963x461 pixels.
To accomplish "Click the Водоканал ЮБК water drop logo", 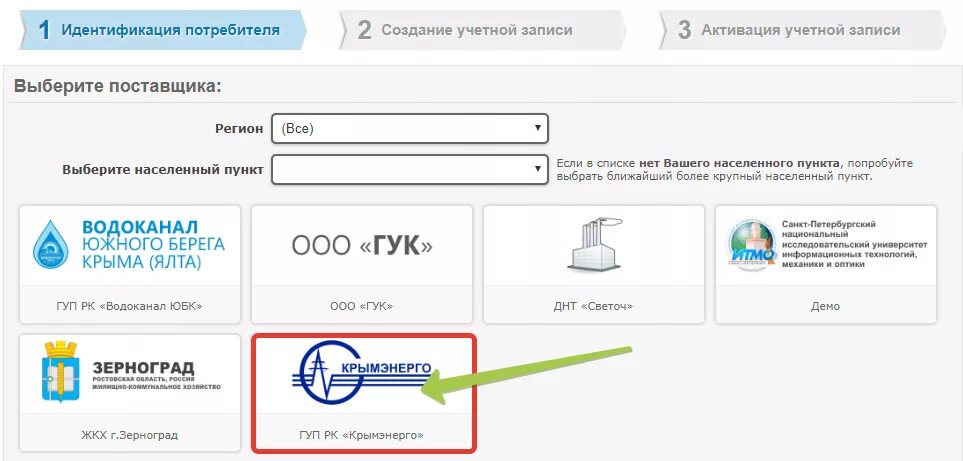I will point(51,245).
